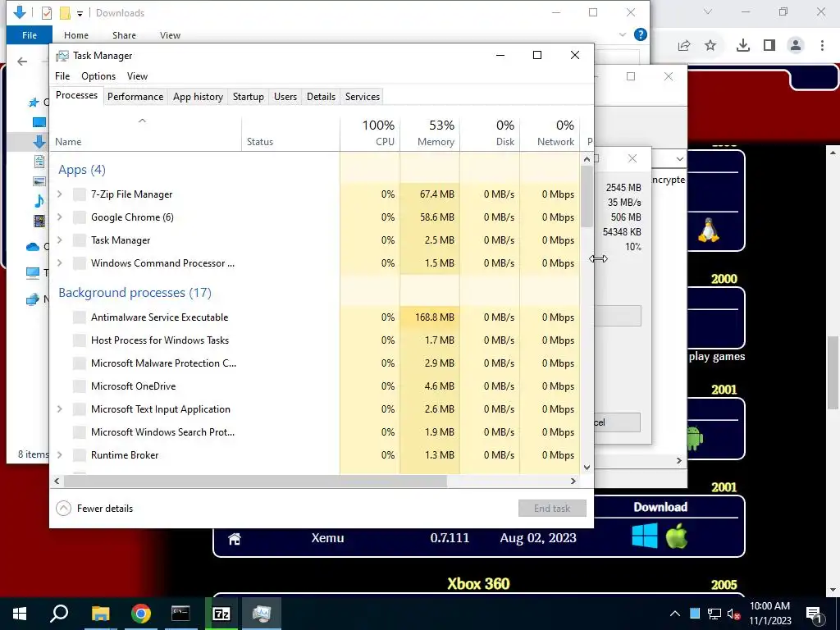Sort processes by CPU column
The width and height of the screenshot is (840, 630).
370,133
